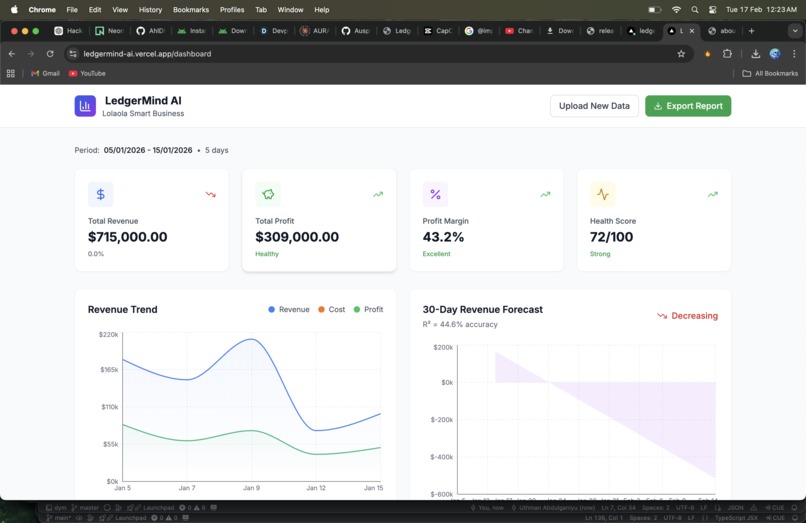The height and width of the screenshot is (523, 806).
Task: Toggle Cost series in chart legend
Action: (x=332, y=310)
